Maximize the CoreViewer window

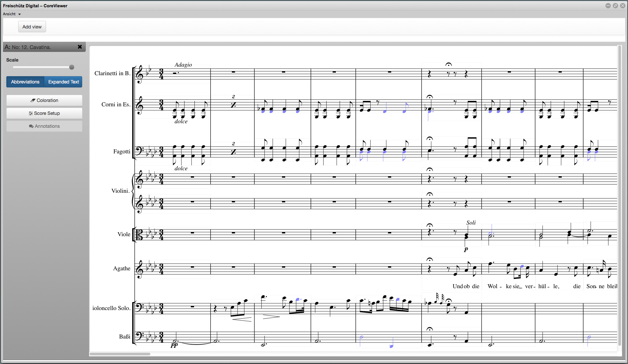[x=615, y=6]
